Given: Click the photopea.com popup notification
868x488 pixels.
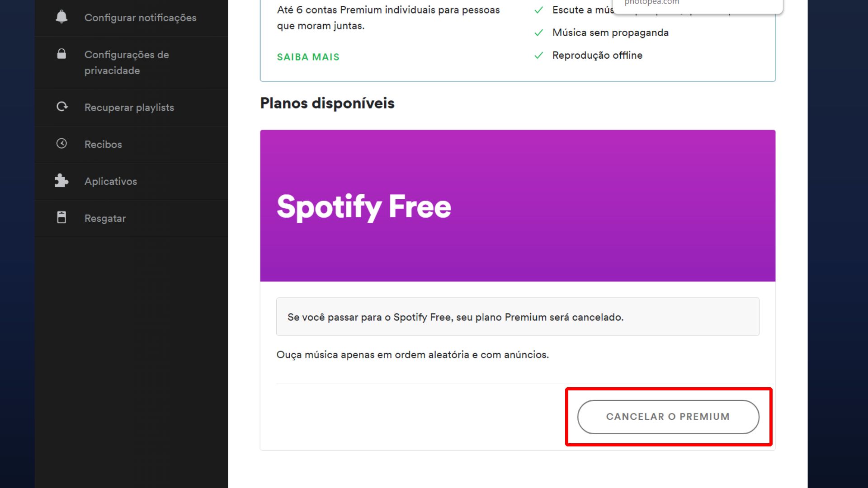Looking at the screenshot, I should (x=696, y=5).
